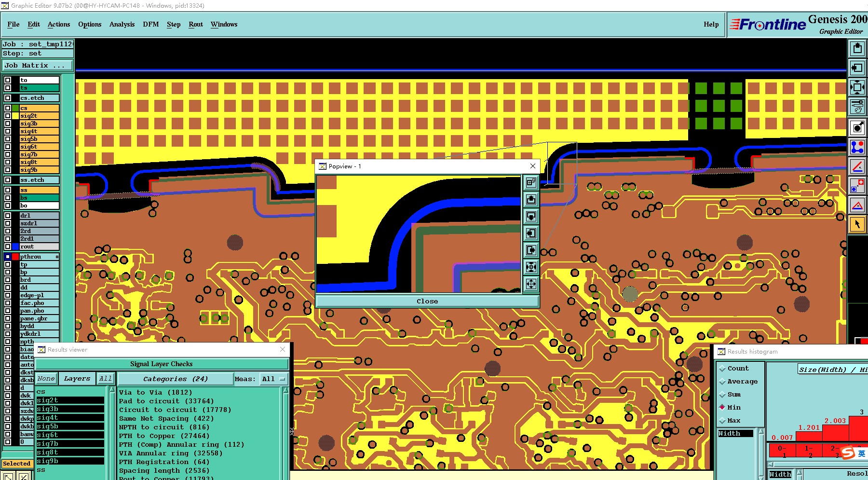
Task: Toggle display checkbox for layer drl
Action: pos(8,216)
